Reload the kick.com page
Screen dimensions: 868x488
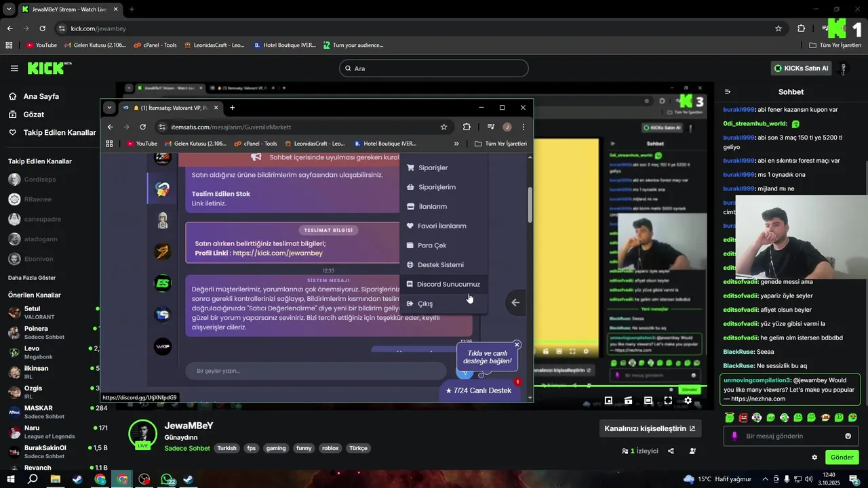click(42, 28)
